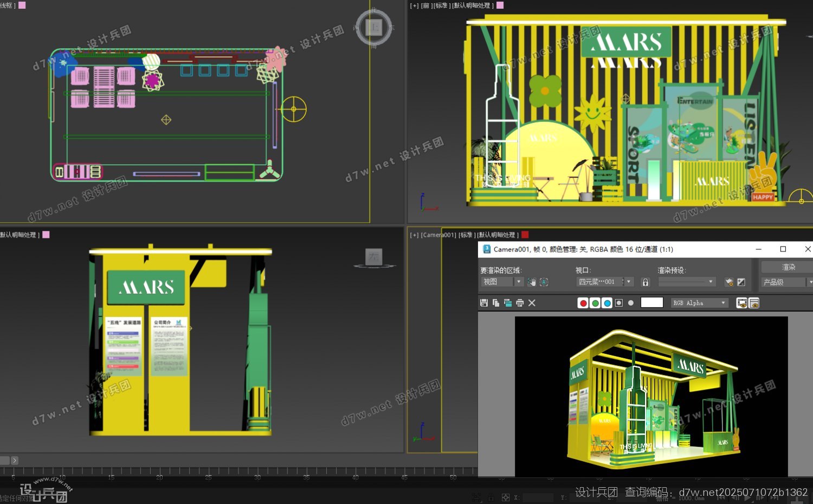Click the red icon in Camera001 viewport header
The height and width of the screenshot is (504, 813).
525,235
